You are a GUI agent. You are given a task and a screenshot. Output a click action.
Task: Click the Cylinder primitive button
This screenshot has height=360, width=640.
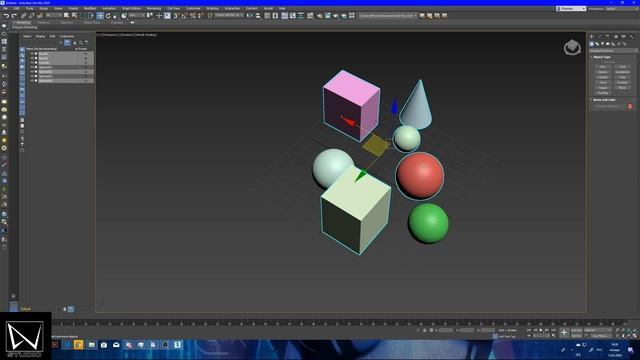click(x=603, y=77)
